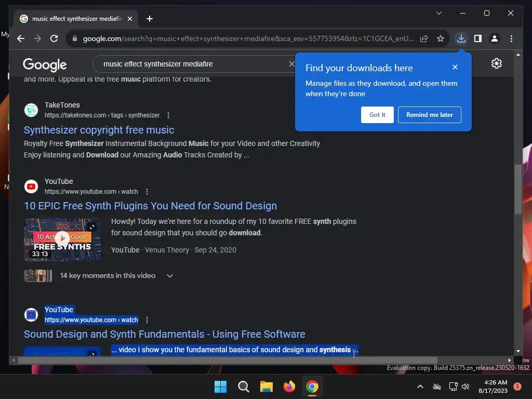Open File Explorer from the taskbar
The height and width of the screenshot is (399, 532).
click(x=267, y=387)
